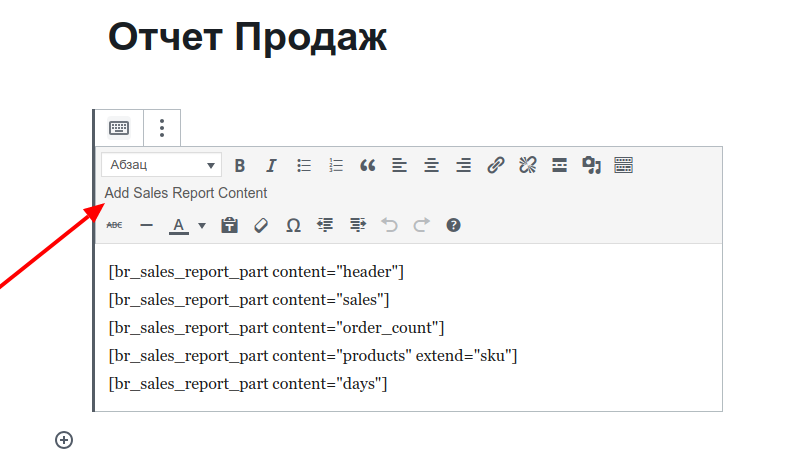Screen dimensions: 789x473
Task: Apply the underlined A text color
Action: 179,226
